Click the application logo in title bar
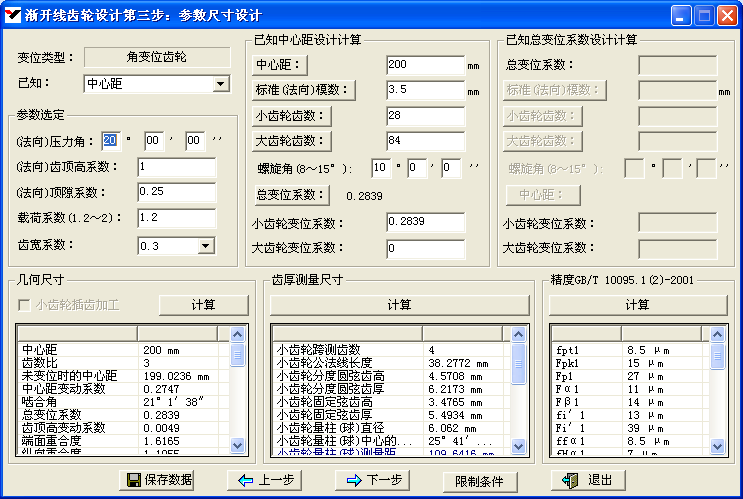The width and height of the screenshot is (743, 499). tap(13, 15)
